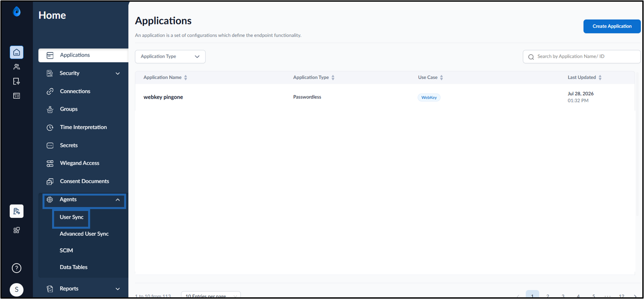Expand the Security menu chevron
The image size is (644, 299).
pyautogui.click(x=118, y=73)
